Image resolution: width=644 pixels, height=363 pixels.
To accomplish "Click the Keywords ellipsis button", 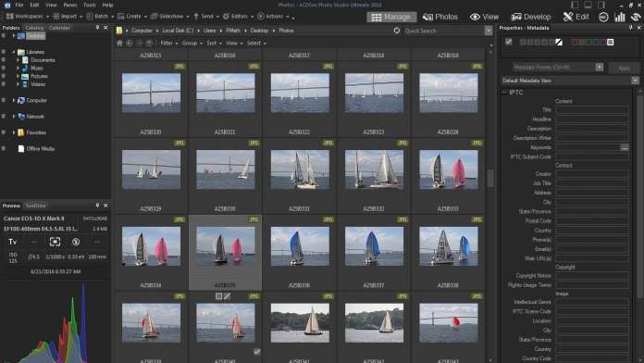I will pyautogui.click(x=625, y=147).
